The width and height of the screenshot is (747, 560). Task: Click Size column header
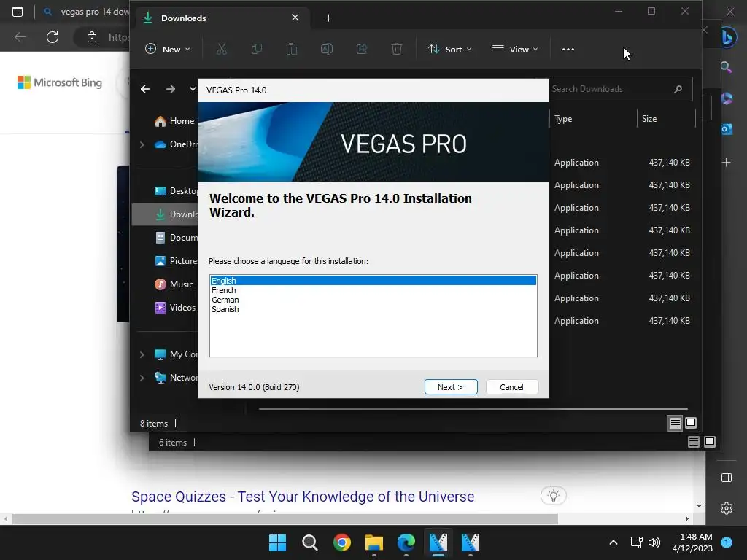click(x=666, y=119)
